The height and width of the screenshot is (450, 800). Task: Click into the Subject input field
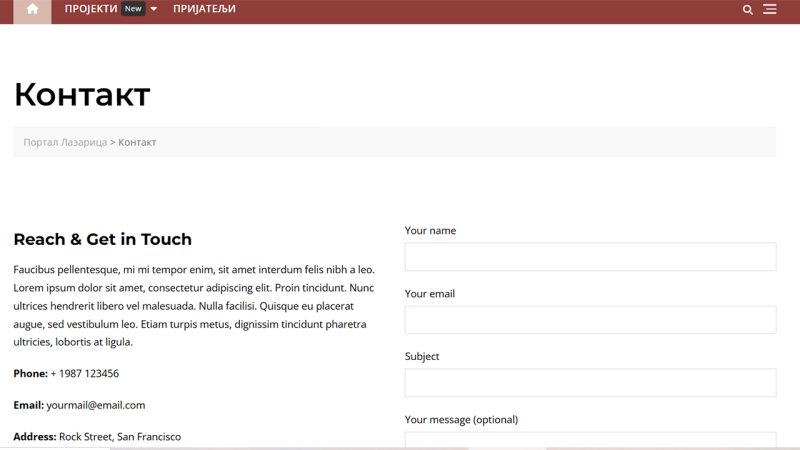pos(590,383)
